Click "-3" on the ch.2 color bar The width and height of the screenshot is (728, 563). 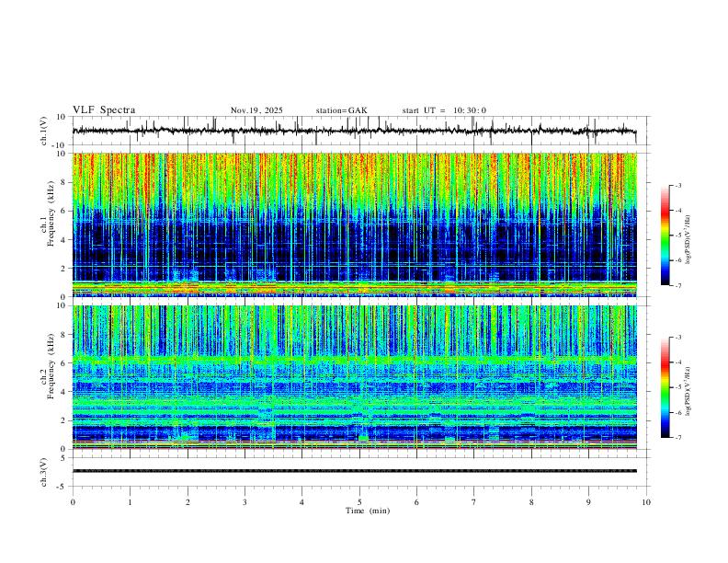(677, 338)
